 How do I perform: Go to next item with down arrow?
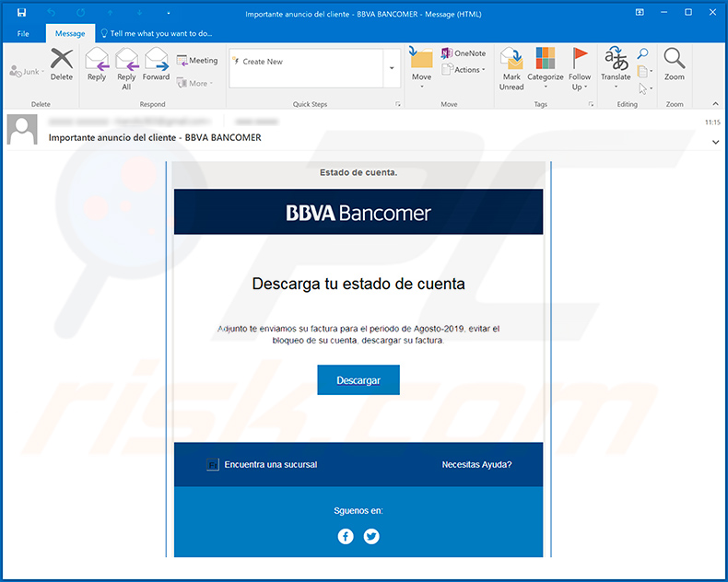click(139, 13)
